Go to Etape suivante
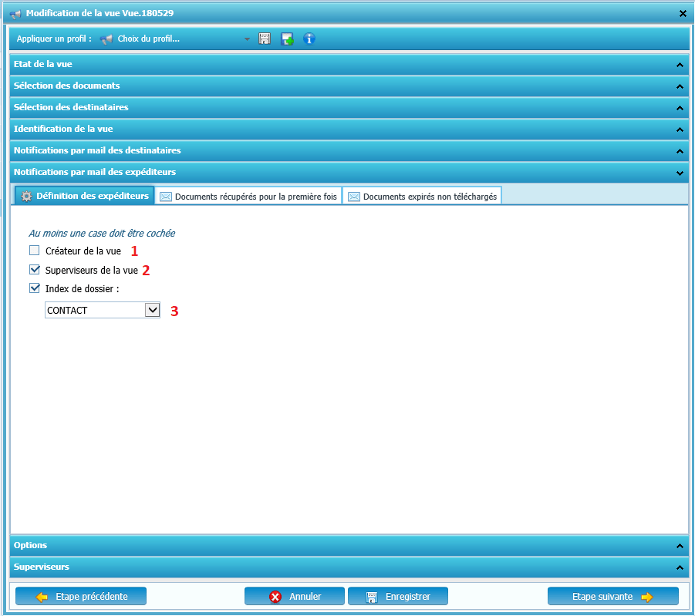The width and height of the screenshot is (695, 616). (x=612, y=597)
